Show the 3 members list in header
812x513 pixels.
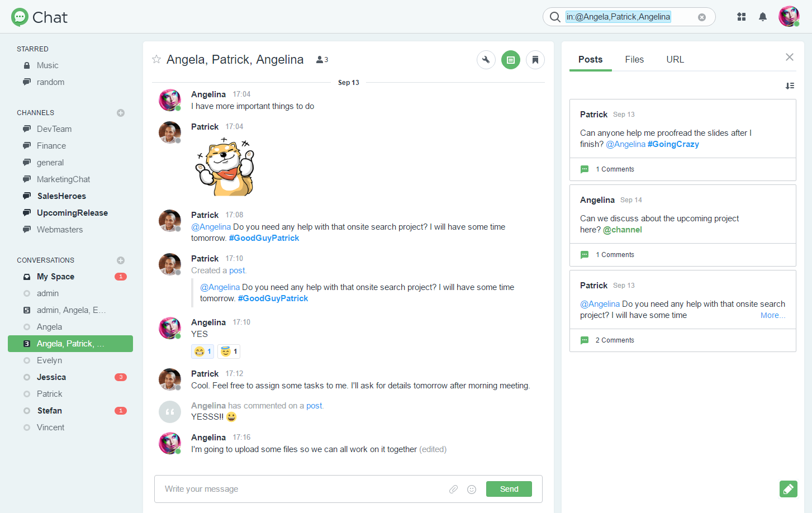coord(322,59)
